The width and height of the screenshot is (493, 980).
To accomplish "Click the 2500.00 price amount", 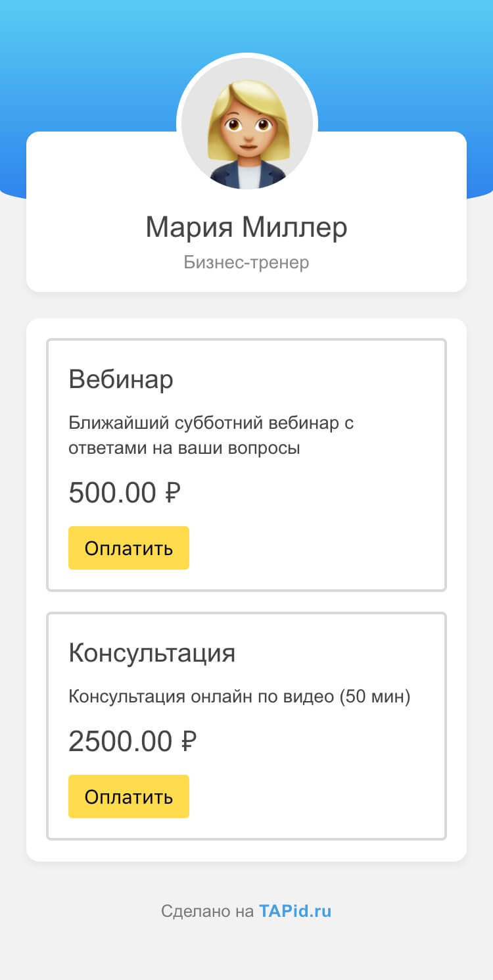I will [120, 742].
